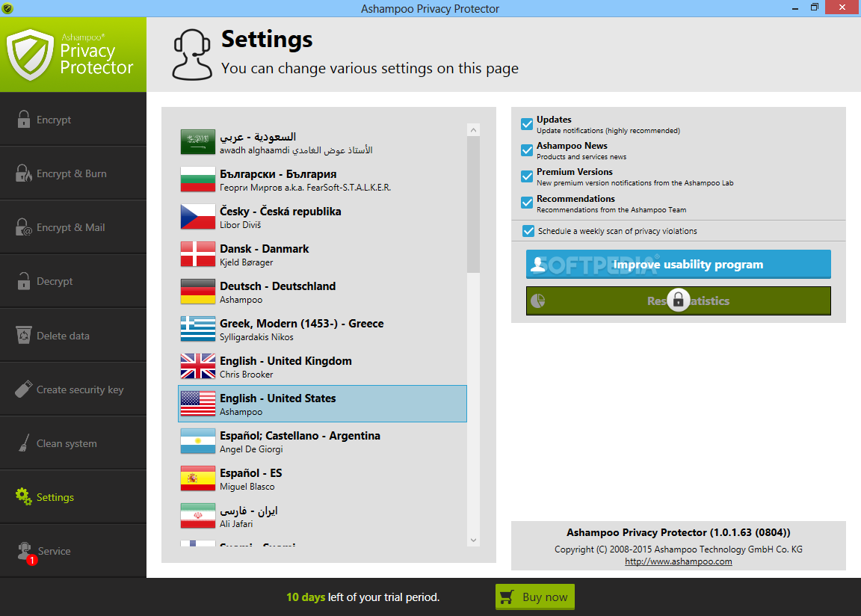Select English - United Kingdom language
This screenshot has height=616, width=861.
pos(322,366)
